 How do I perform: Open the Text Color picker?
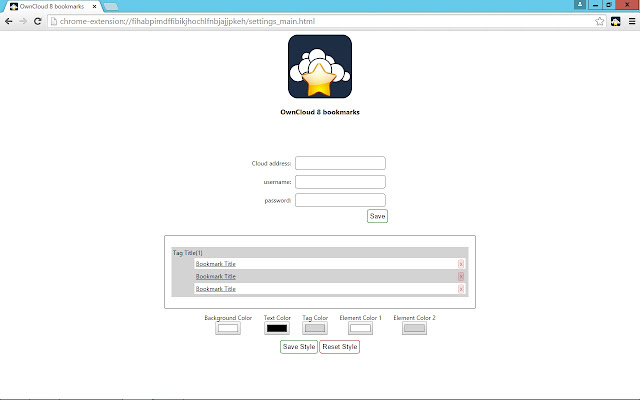coord(277,328)
